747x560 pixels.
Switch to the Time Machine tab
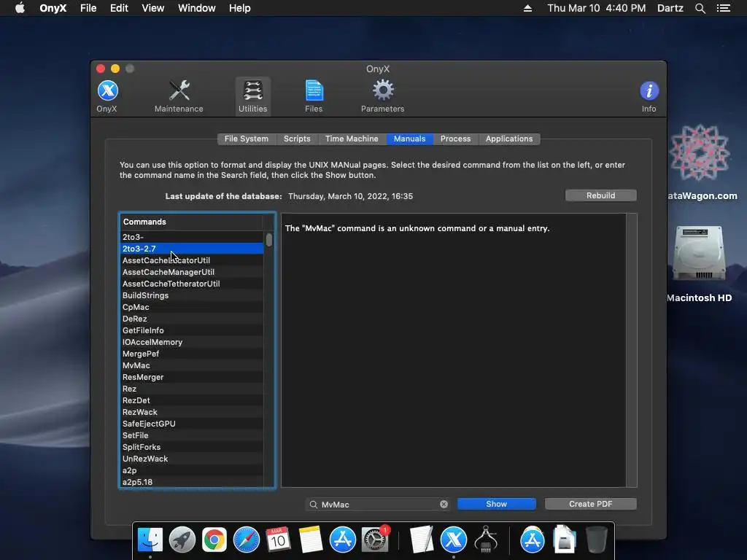point(352,139)
